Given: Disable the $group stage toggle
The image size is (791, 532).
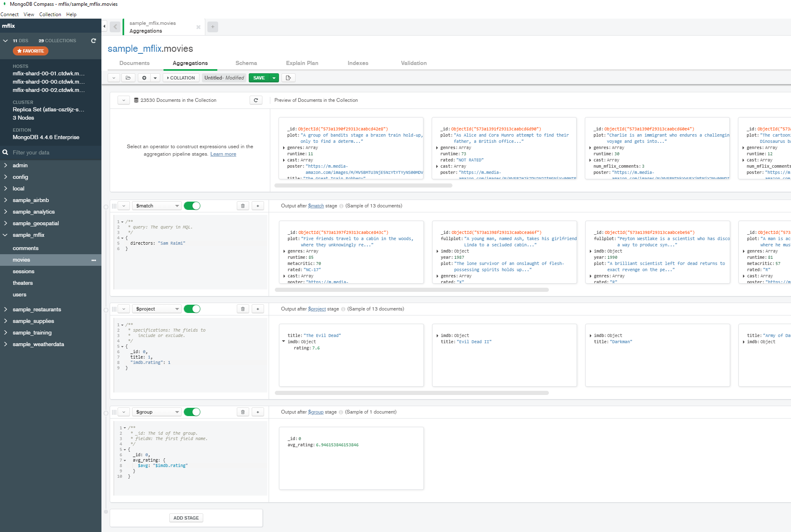Looking at the screenshot, I should tap(192, 412).
